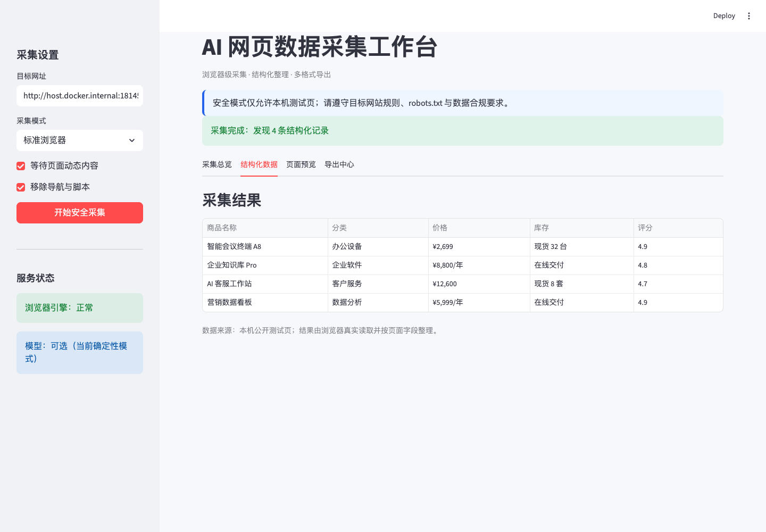Click the ¥8,800/年 price cell
This screenshot has width=766, height=532.
[x=479, y=265]
